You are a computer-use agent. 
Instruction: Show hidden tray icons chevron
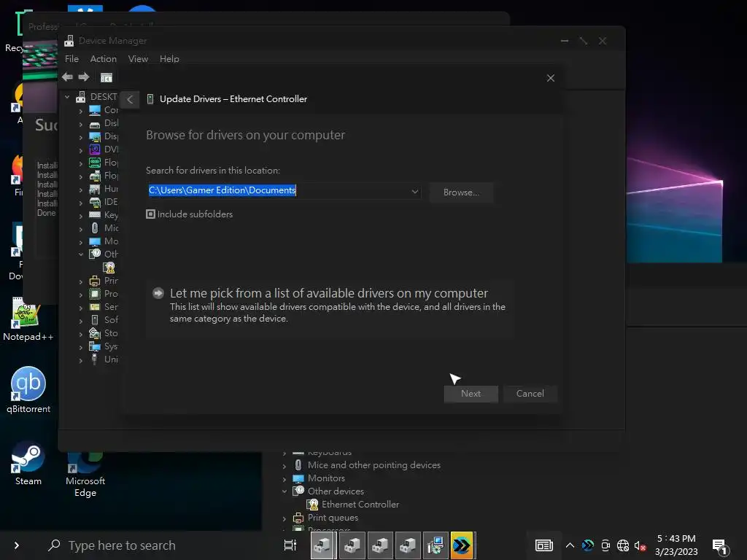pyautogui.click(x=570, y=545)
